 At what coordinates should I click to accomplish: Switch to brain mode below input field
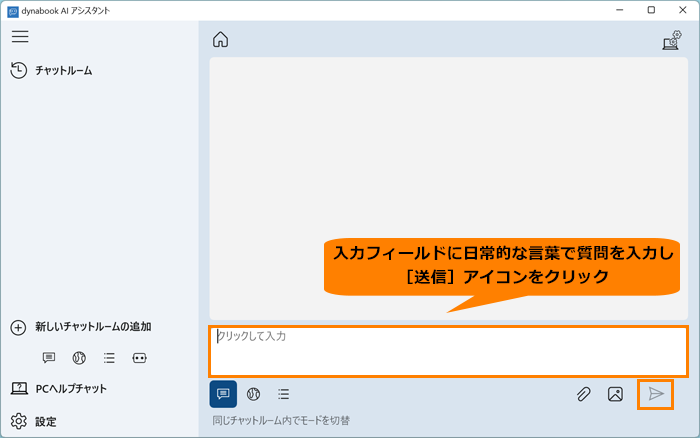pyautogui.click(x=253, y=394)
